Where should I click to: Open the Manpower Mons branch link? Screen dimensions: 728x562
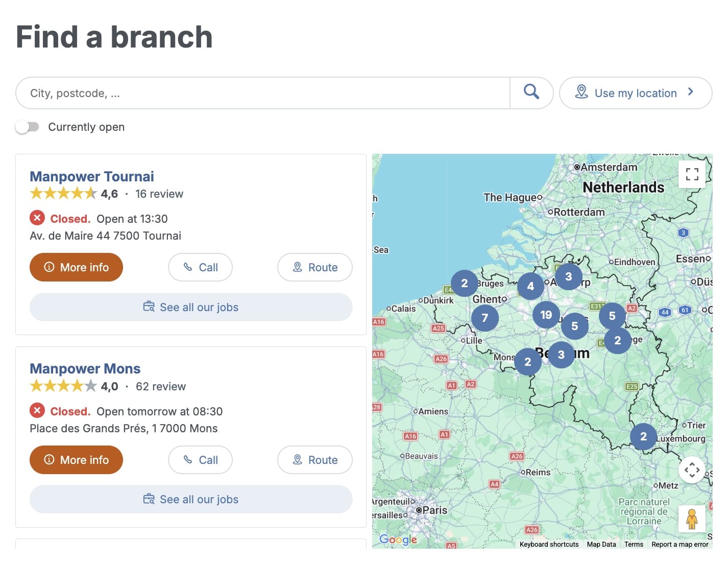pyautogui.click(x=85, y=368)
